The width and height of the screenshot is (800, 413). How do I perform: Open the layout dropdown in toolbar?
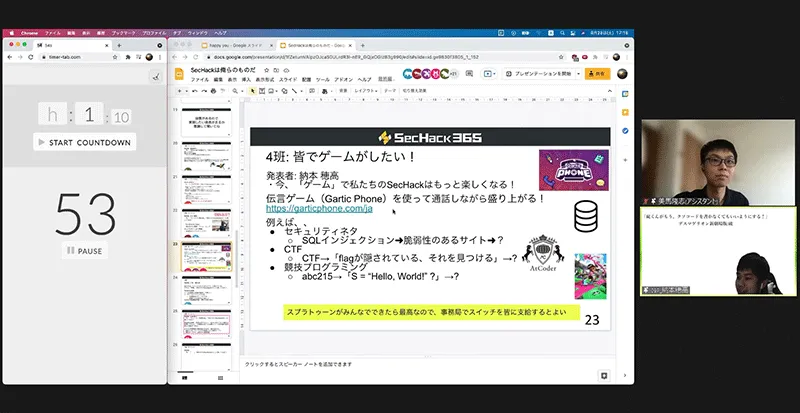pos(366,91)
